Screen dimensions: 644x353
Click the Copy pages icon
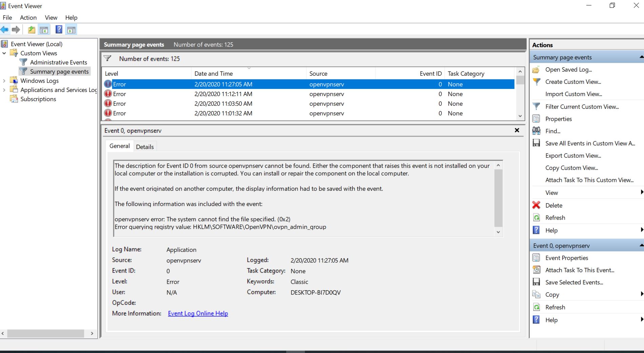coord(536,294)
